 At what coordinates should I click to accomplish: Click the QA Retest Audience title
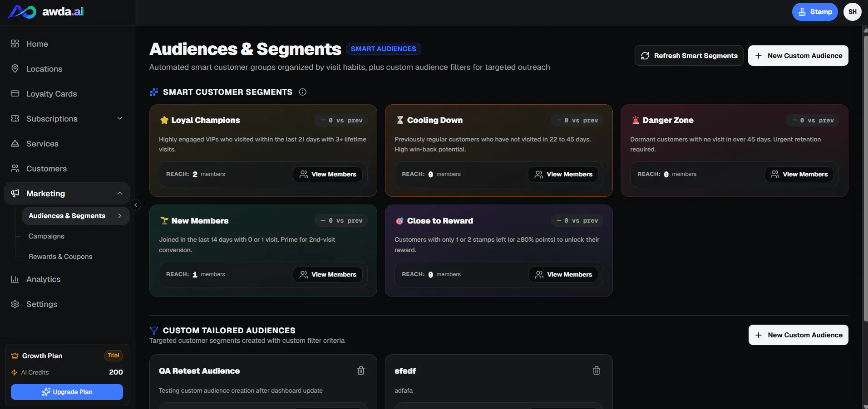click(199, 371)
